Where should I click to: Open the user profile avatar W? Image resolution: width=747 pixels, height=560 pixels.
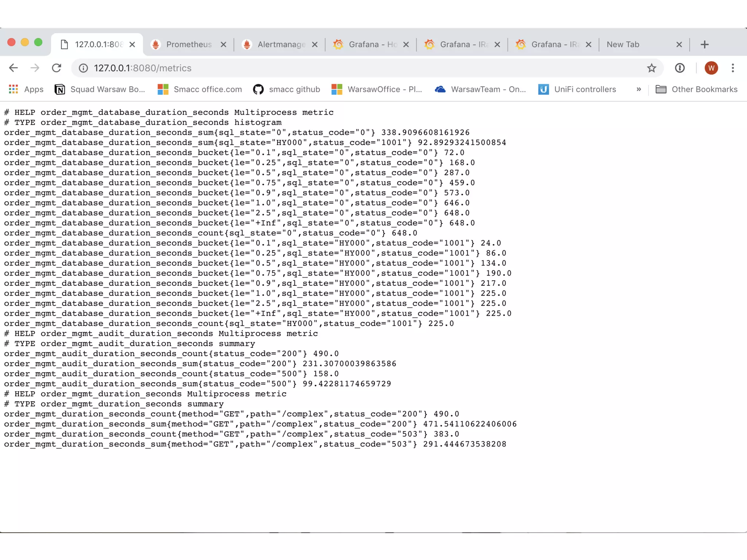pos(711,68)
